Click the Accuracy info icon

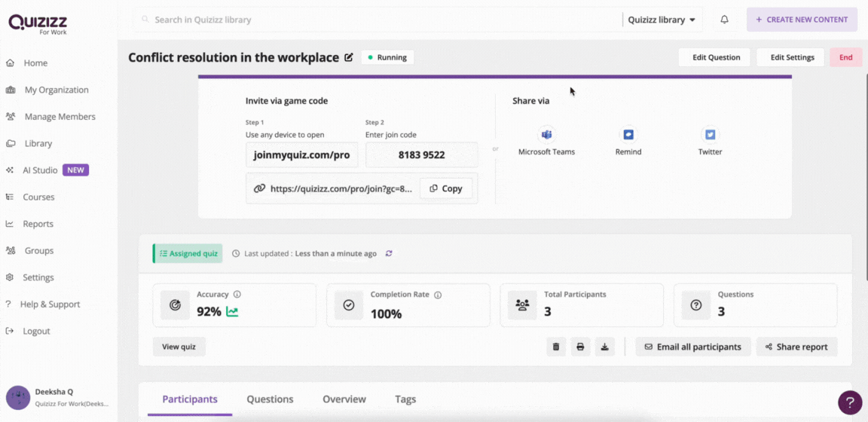[x=237, y=295]
